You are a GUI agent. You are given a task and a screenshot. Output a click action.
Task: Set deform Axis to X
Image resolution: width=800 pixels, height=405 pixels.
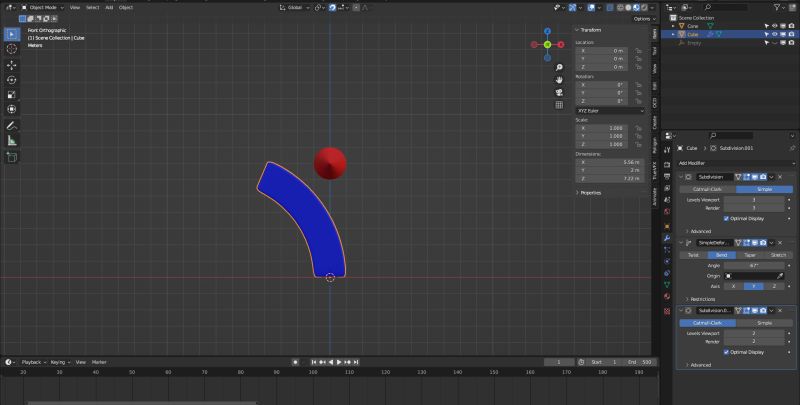734,287
